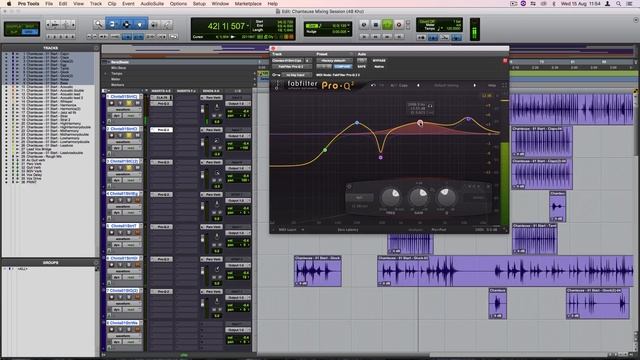640x360 pixels.
Task: Click Pro-Q 2 Help button
Action: 492,85
